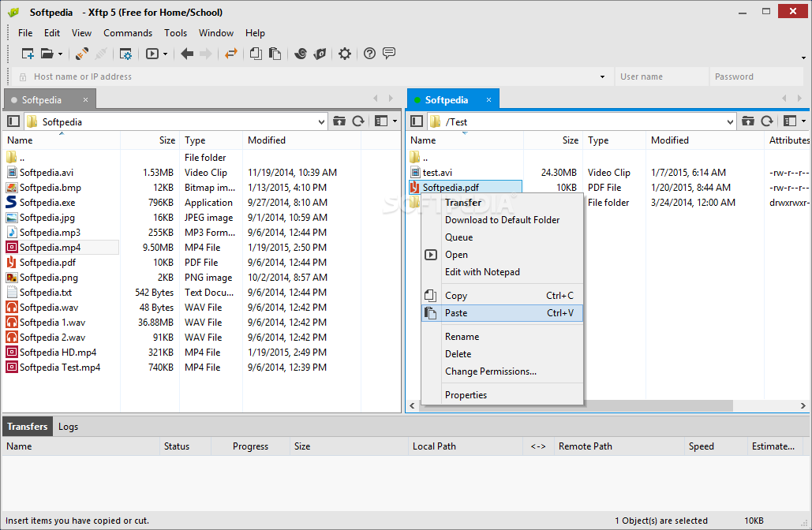Open the File menu
Image resolution: width=812 pixels, height=530 pixels.
pyautogui.click(x=25, y=33)
